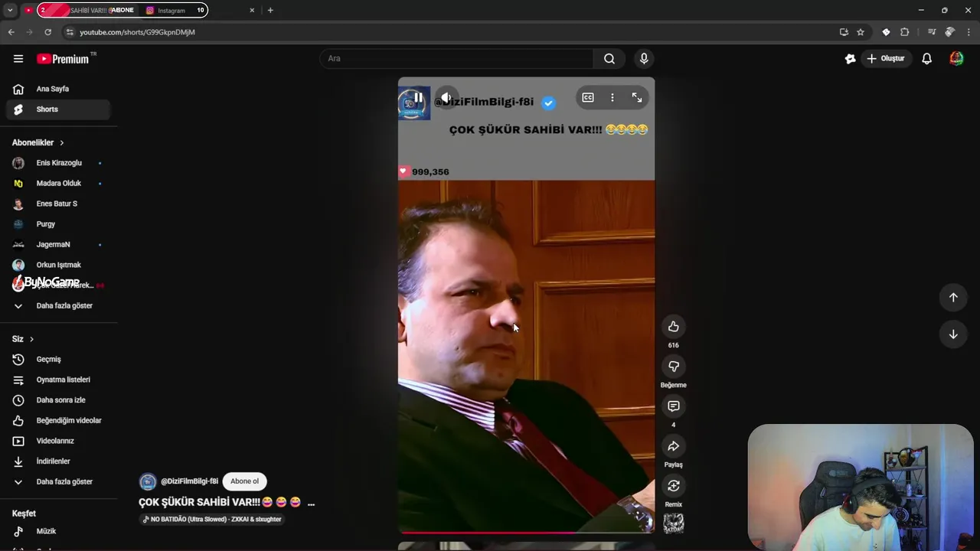Share the short via Paylaş
The height and width of the screenshot is (551, 980).
(673, 446)
